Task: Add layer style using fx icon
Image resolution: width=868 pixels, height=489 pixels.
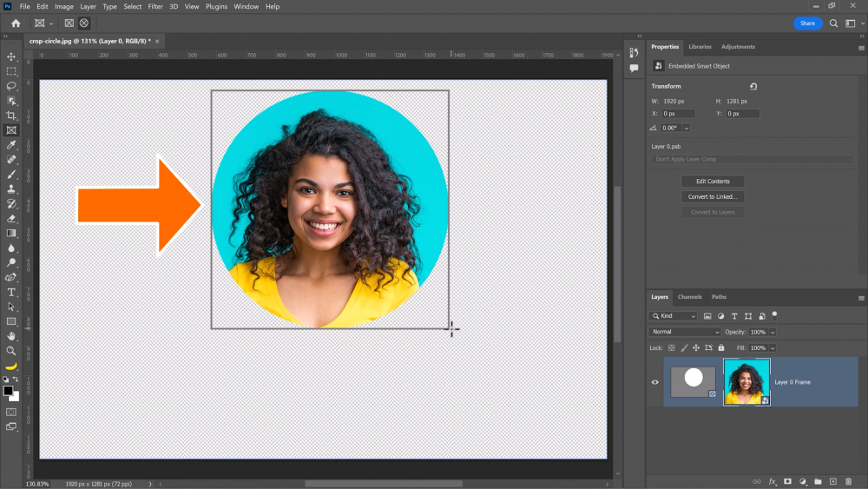Action: pos(773,482)
